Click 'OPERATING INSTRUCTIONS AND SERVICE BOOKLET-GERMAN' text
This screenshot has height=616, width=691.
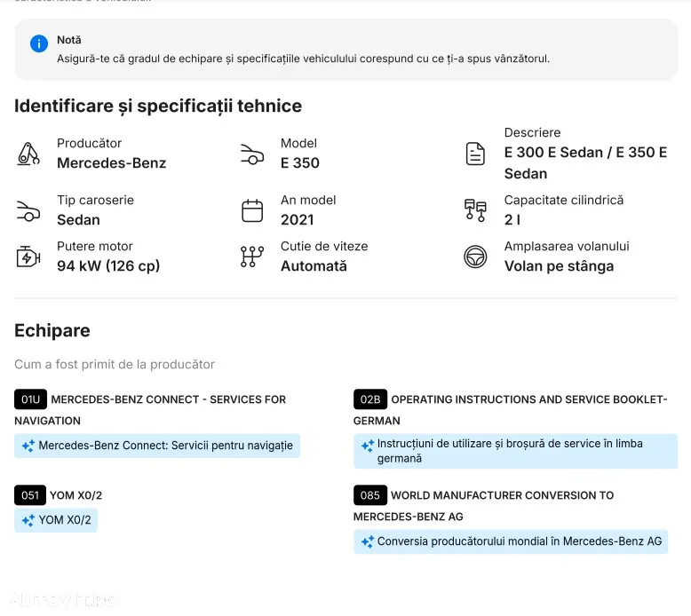pyautogui.click(x=511, y=410)
